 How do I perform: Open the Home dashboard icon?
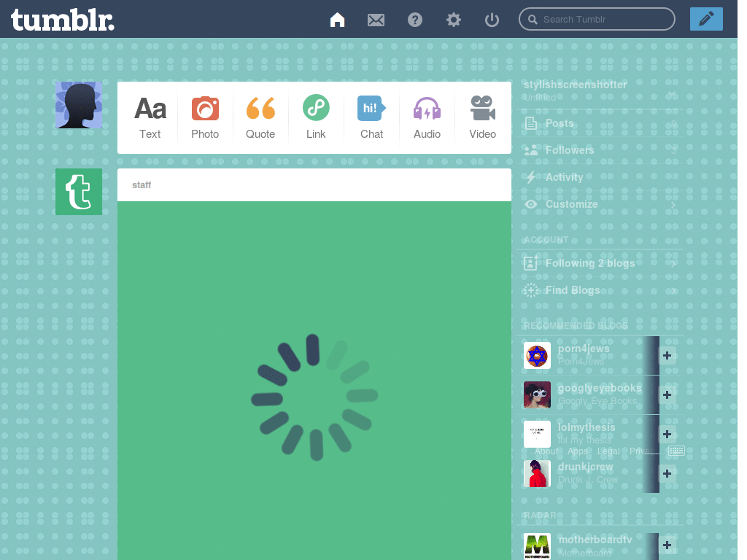[337, 20]
